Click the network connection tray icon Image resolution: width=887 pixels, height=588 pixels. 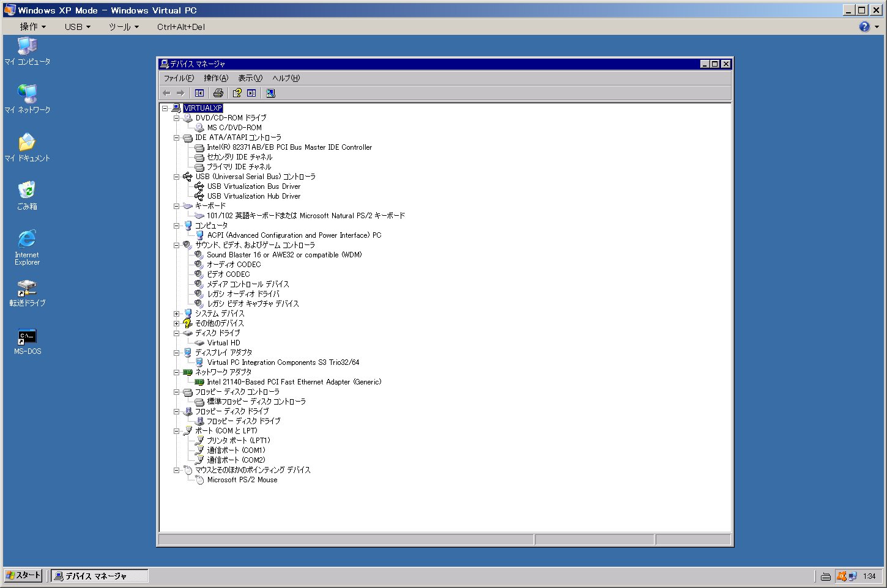tap(853, 576)
